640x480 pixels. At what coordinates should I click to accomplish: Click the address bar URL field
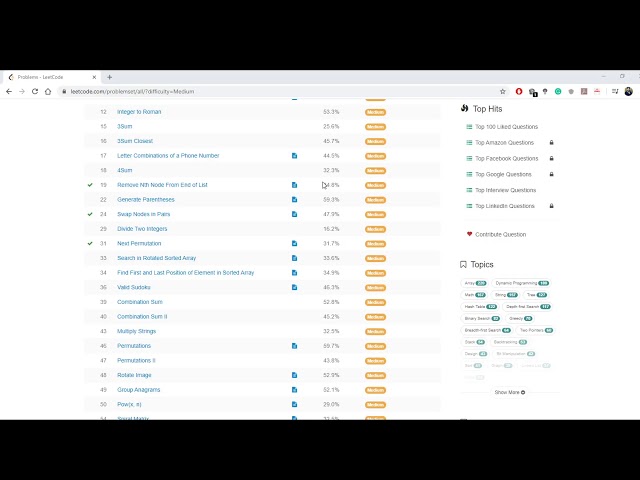(x=282, y=91)
